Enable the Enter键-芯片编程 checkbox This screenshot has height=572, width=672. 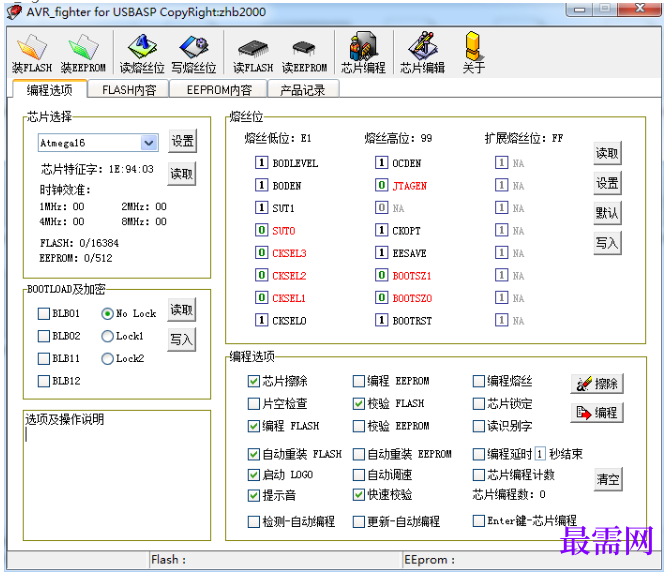tap(478, 521)
